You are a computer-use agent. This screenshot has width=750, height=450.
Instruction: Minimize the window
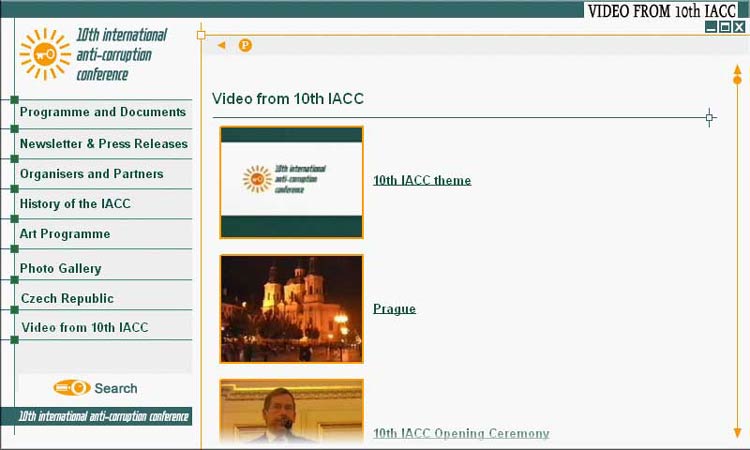711,27
